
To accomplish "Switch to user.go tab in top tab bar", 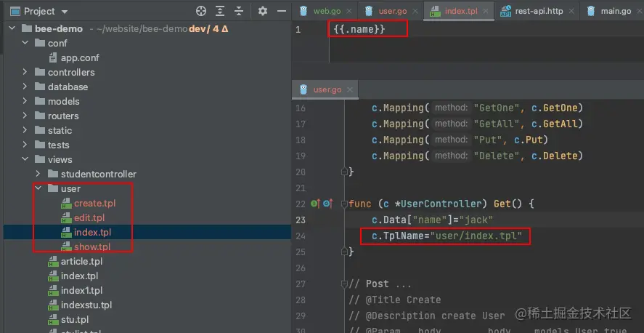I will (x=393, y=11).
